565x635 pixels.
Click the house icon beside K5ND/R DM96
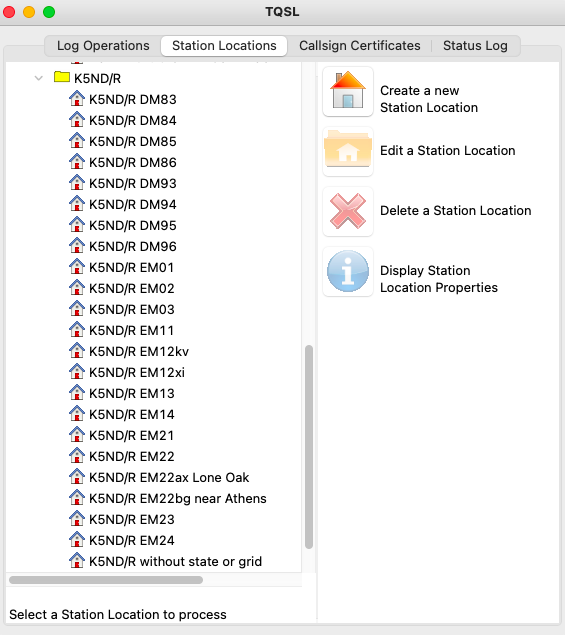point(77,247)
